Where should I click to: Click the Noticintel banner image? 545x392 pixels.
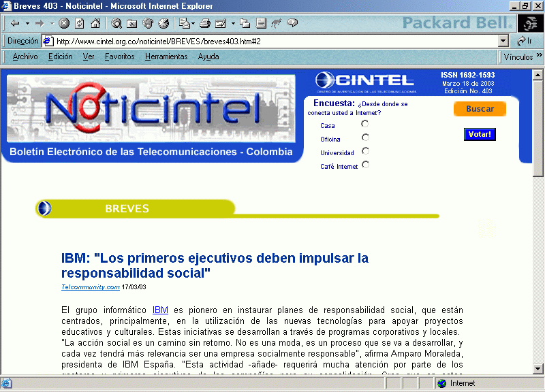[x=151, y=108]
